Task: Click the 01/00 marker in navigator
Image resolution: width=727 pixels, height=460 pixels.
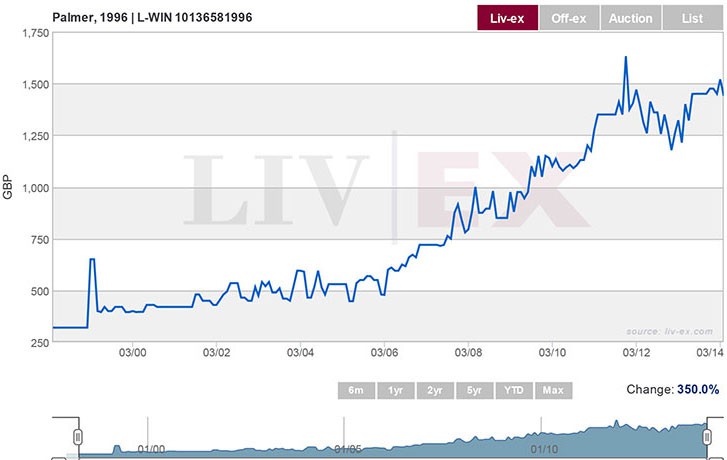Action: tap(152, 449)
